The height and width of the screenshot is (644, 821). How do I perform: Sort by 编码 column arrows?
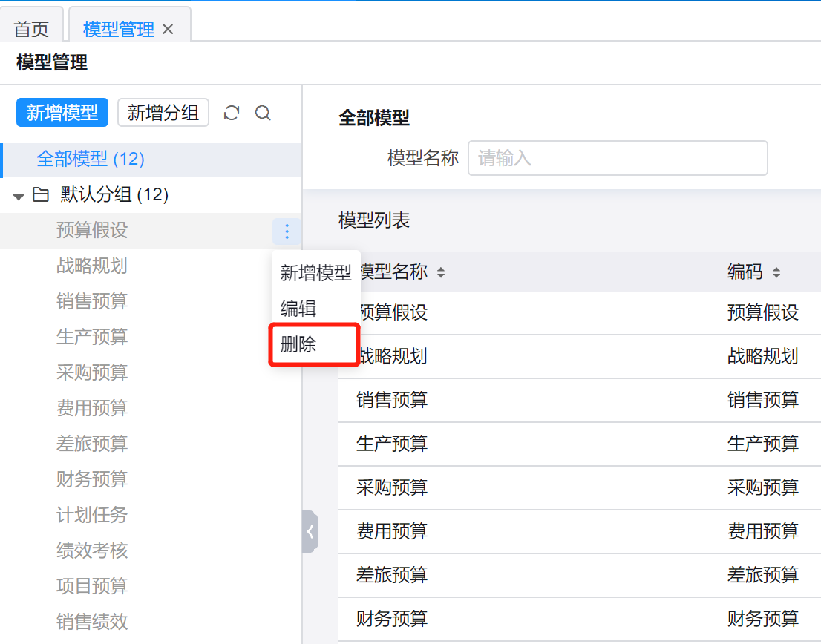click(776, 273)
